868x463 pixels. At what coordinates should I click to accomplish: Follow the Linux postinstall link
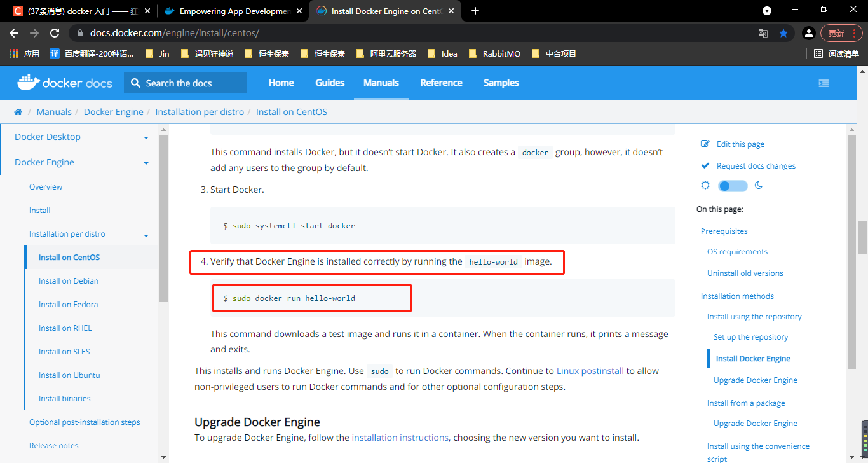tap(590, 371)
